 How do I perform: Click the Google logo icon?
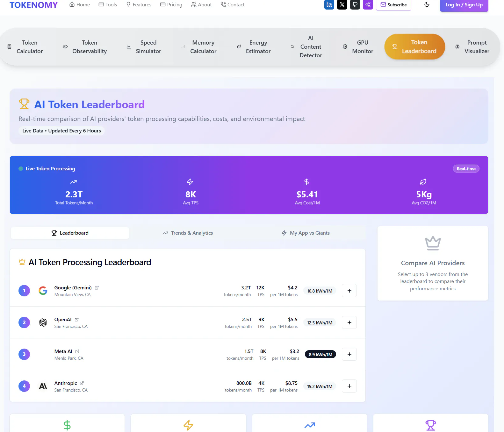pos(43,291)
